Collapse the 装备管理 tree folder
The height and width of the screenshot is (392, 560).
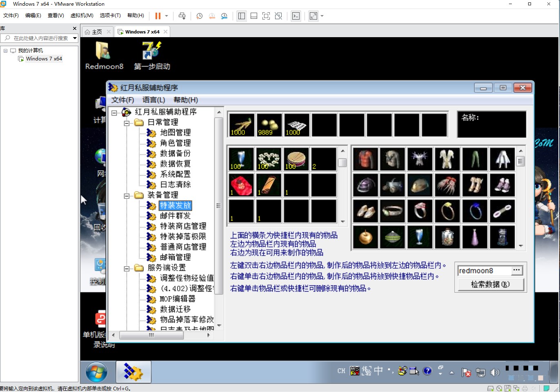127,196
